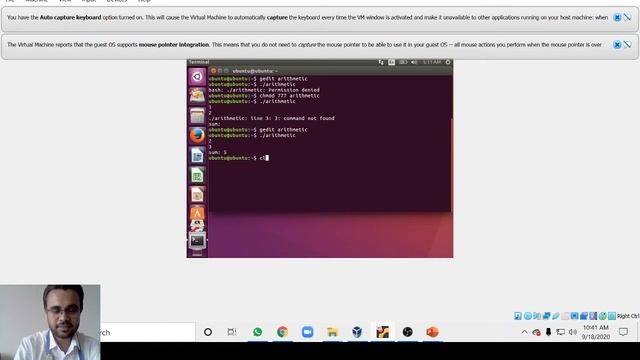Open the Windows Action Center
Viewport: 640px width, 360px height.
(623, 332)
